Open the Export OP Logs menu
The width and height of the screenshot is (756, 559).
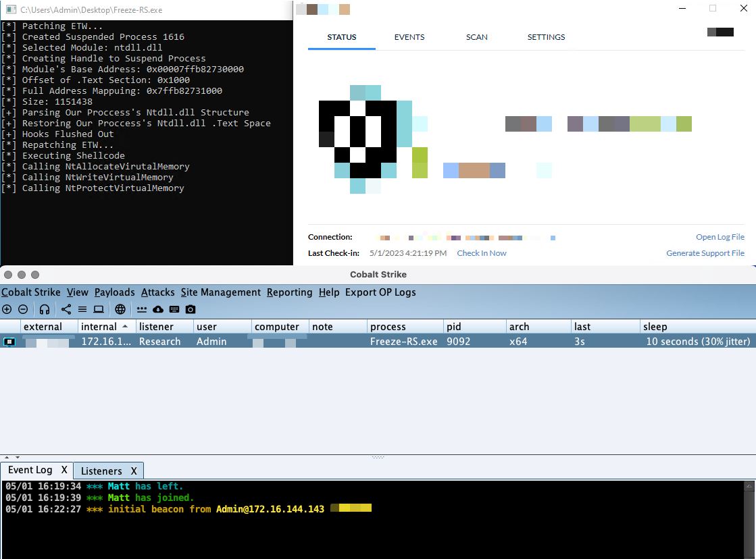click(x=380, y=292)
